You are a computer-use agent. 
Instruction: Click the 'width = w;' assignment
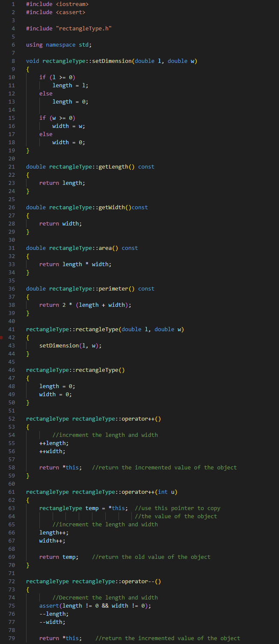[69, 126]
